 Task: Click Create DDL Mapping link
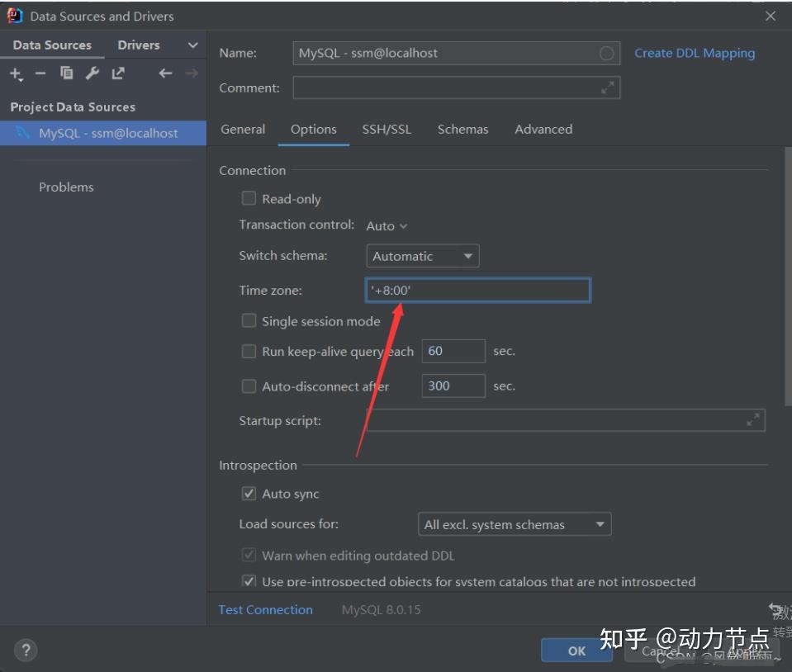pyautogui.click(x=695, y=53)
